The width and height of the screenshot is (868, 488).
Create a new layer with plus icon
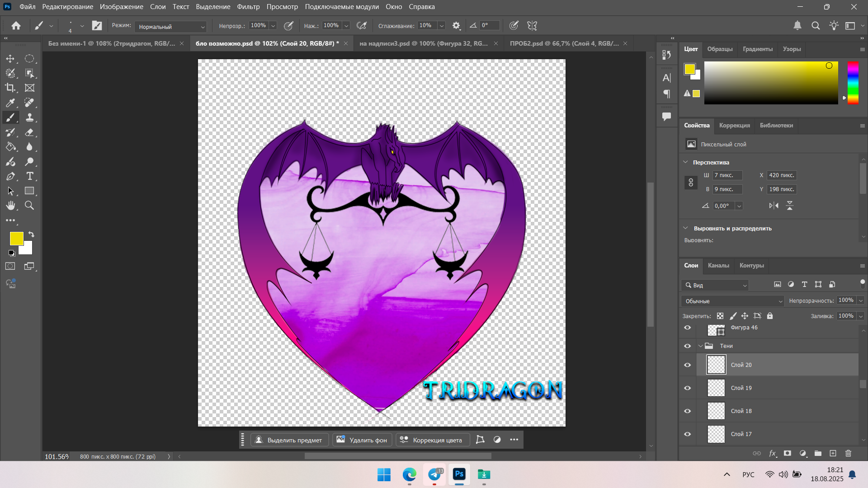833,453
